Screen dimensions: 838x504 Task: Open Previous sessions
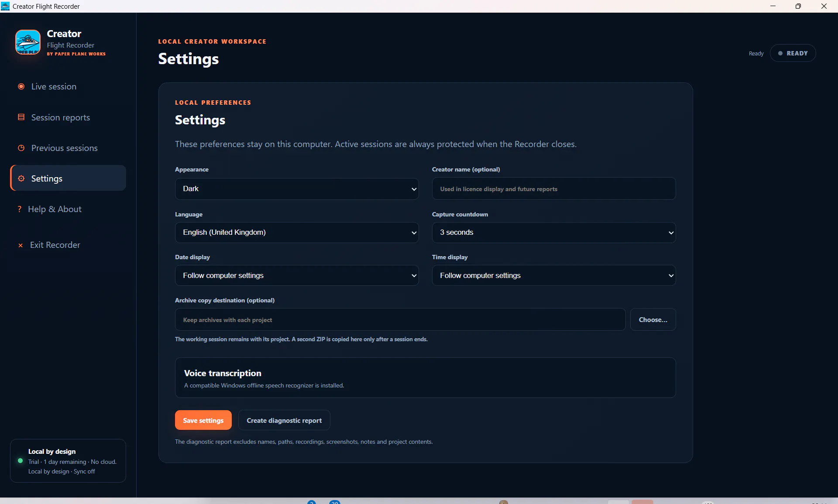coord(68,148)
